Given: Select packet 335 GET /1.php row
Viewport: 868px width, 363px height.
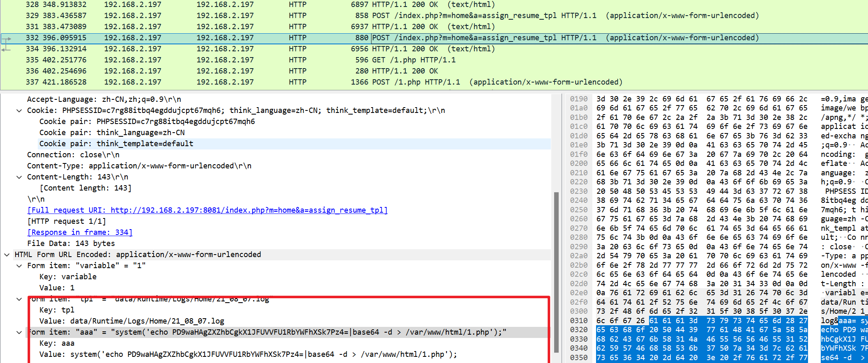Looking at the screenshot, I should point(434,60).
